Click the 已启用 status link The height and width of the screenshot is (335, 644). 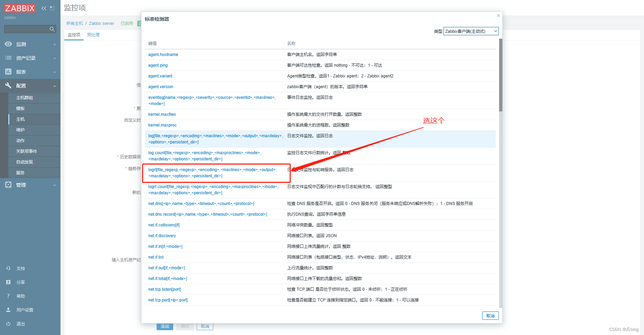click(x=127, y=24)
